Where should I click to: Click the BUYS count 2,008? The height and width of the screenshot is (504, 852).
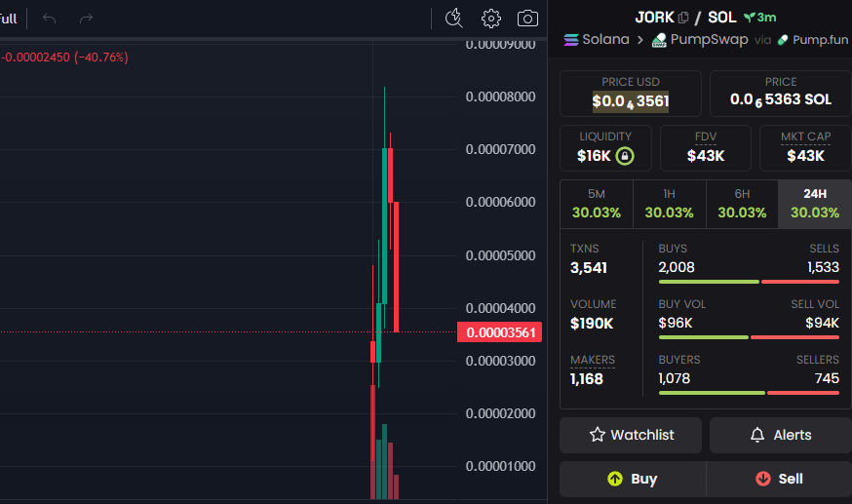tap(677, 267)
